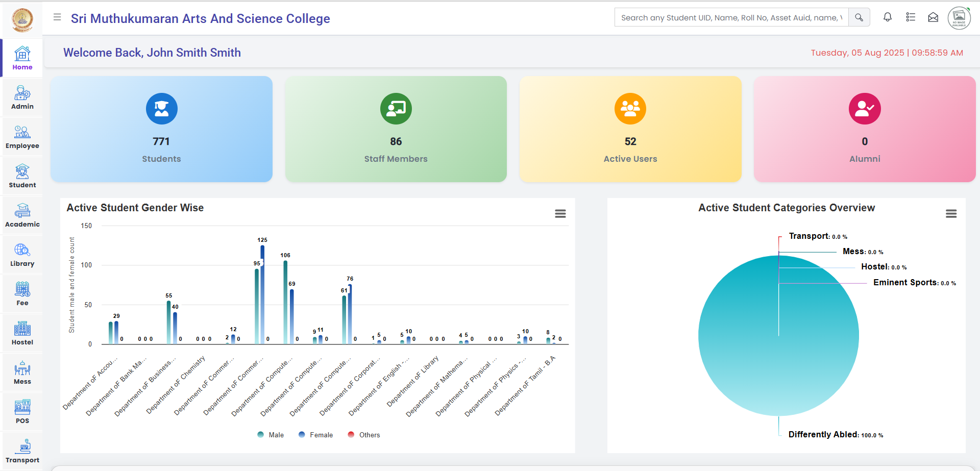
Task: Click the 771 Students summary card
Action: click(161, 129)
